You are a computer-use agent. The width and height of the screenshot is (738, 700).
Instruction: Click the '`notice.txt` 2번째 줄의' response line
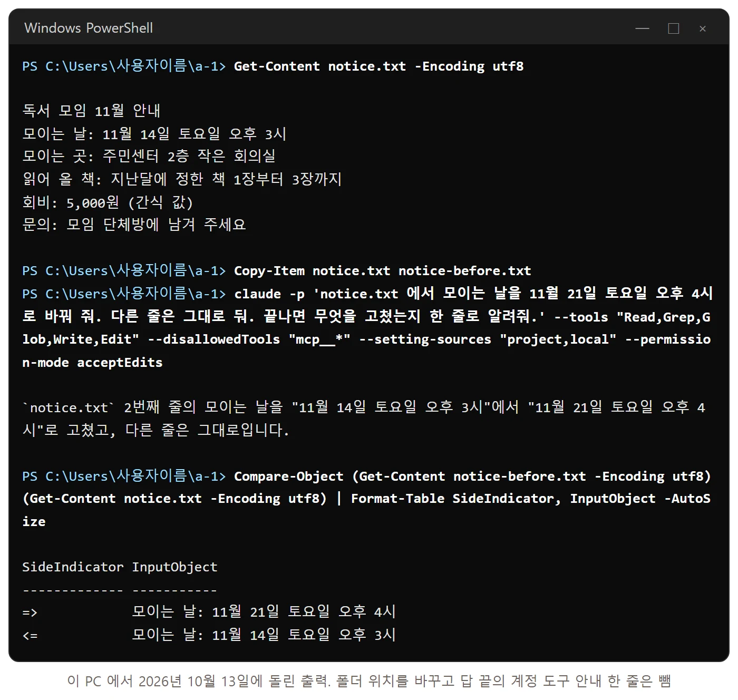364,407
